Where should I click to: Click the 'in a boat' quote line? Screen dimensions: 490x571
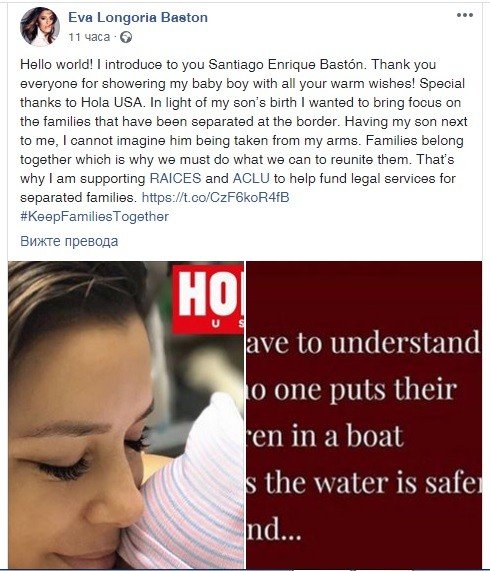[x=325, y=436]
